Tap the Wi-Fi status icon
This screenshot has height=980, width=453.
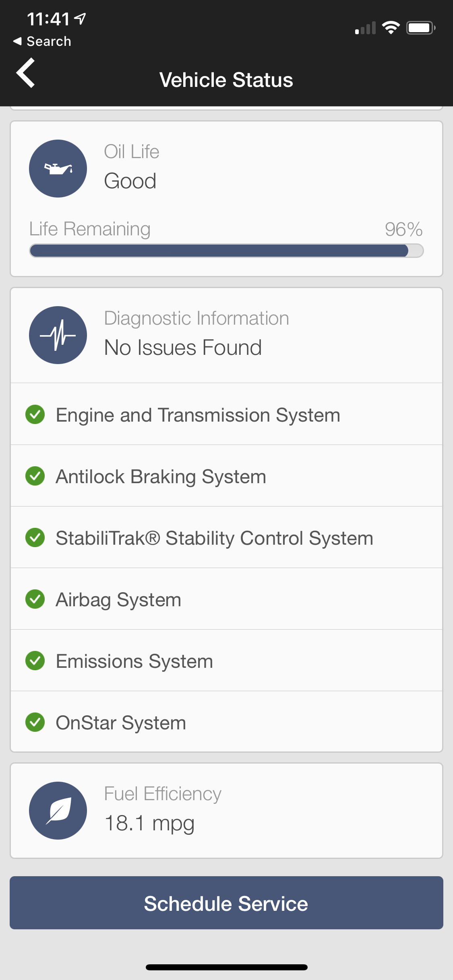pos(391,28)
